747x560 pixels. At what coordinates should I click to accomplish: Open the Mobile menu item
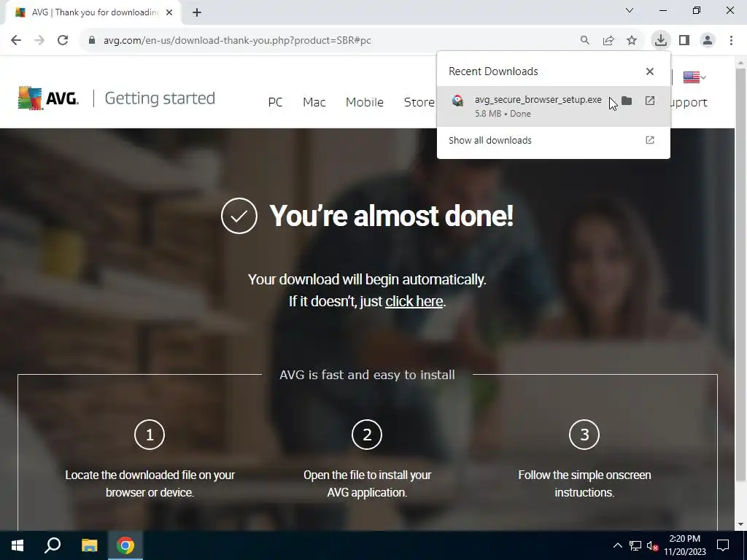click(x=365, y=102)
